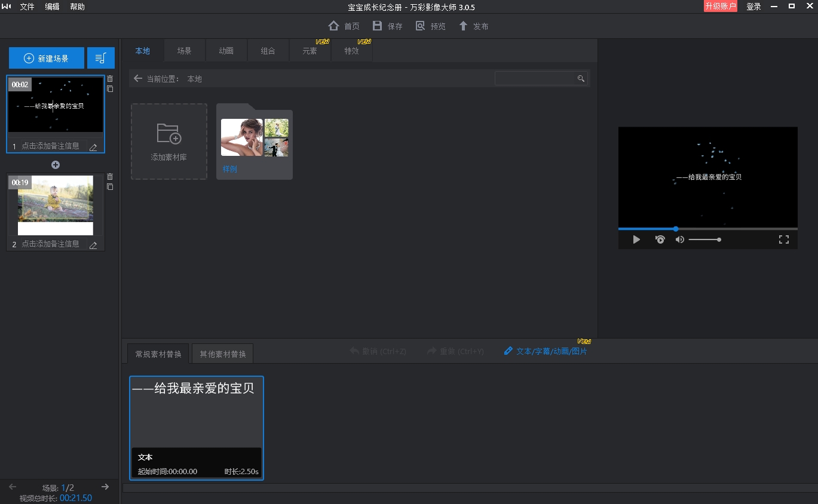Enter fullscreen preview
Screen dimensions: 818x504
click(x=784, y=239)
